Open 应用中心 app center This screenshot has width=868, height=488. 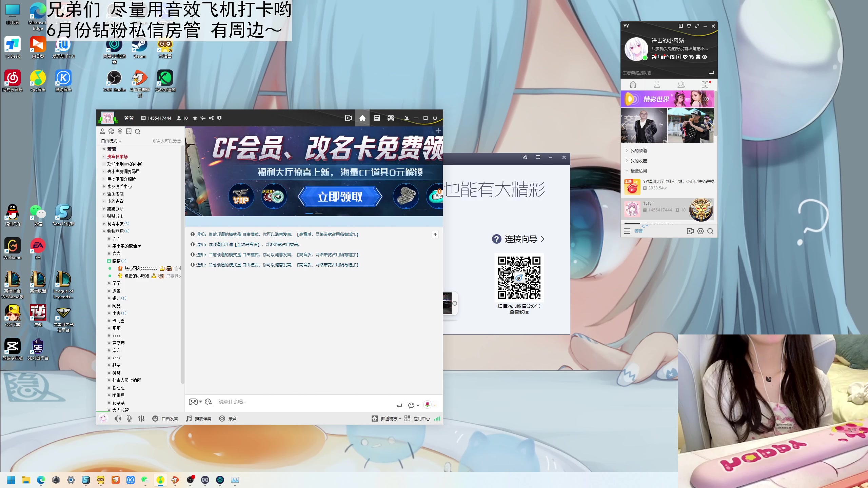pyautogui.click(x=417, y=419)
